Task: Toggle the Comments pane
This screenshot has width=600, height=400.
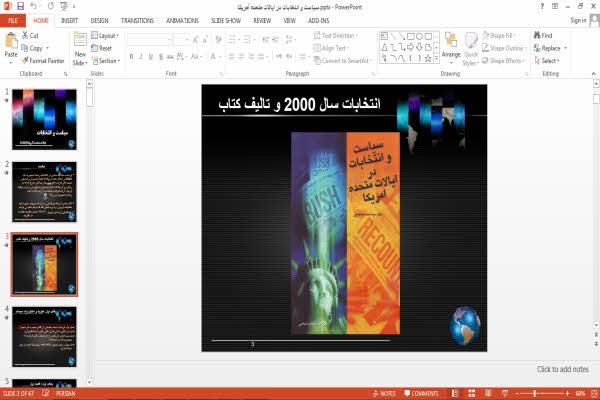Action: [x=422, y=393]
